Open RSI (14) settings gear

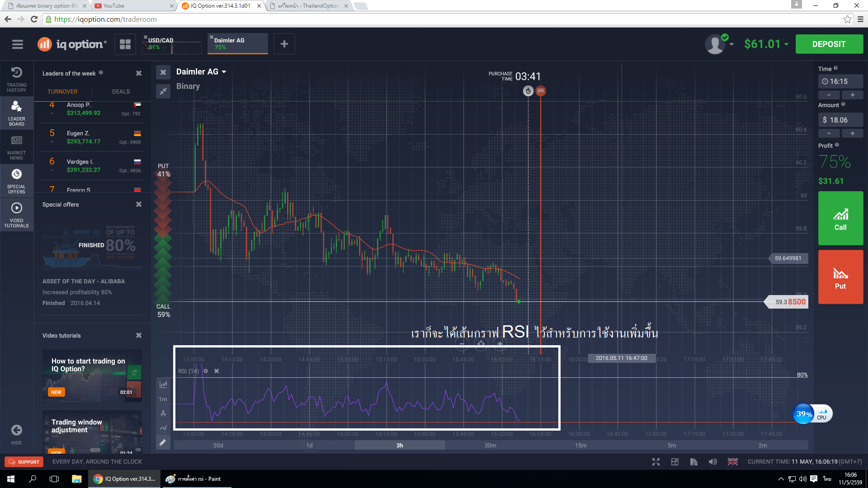click(206, 371)
